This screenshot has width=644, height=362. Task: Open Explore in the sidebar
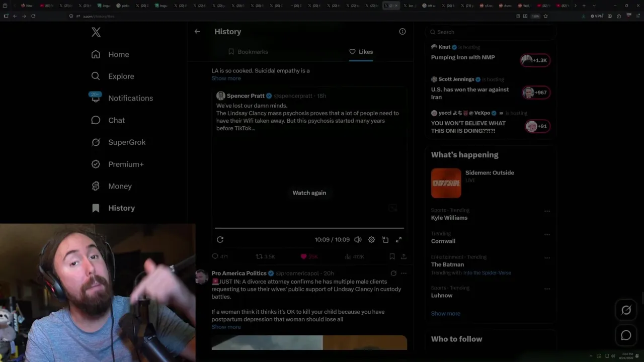[x=113, y=76]
